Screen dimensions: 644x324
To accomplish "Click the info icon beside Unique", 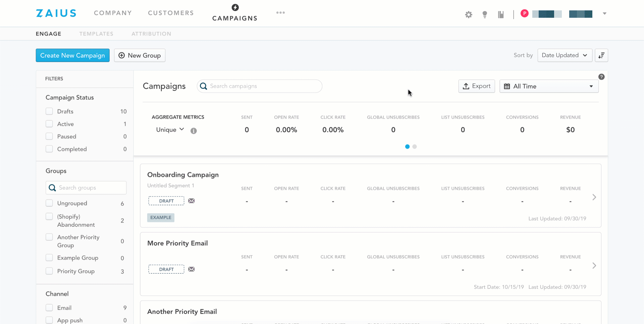I will click(194, 131).
